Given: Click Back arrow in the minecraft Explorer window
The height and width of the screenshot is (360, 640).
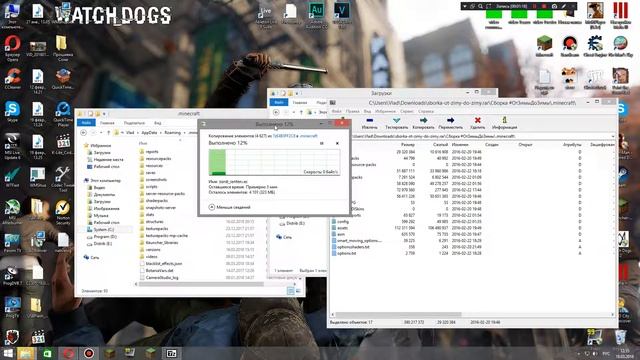Looking at the screenshot, I should coord(84,133).
